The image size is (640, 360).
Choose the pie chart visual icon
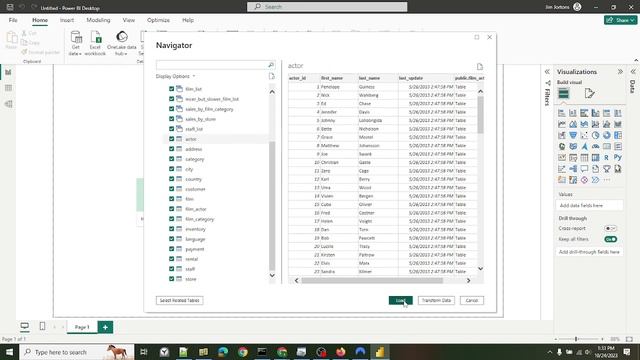click(x=596, y=135)
